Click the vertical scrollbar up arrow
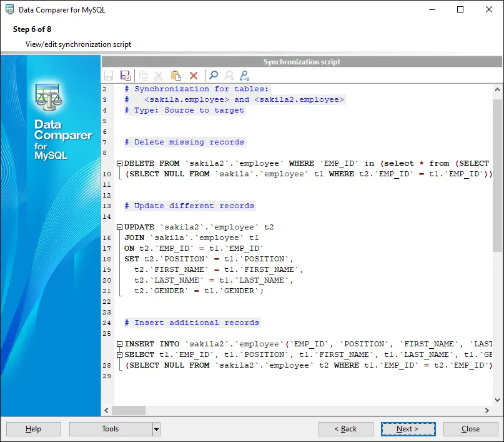 [x=497, y=89]
